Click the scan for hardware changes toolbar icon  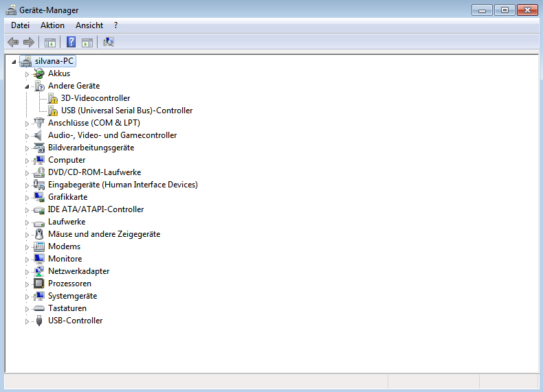point(109,43)
